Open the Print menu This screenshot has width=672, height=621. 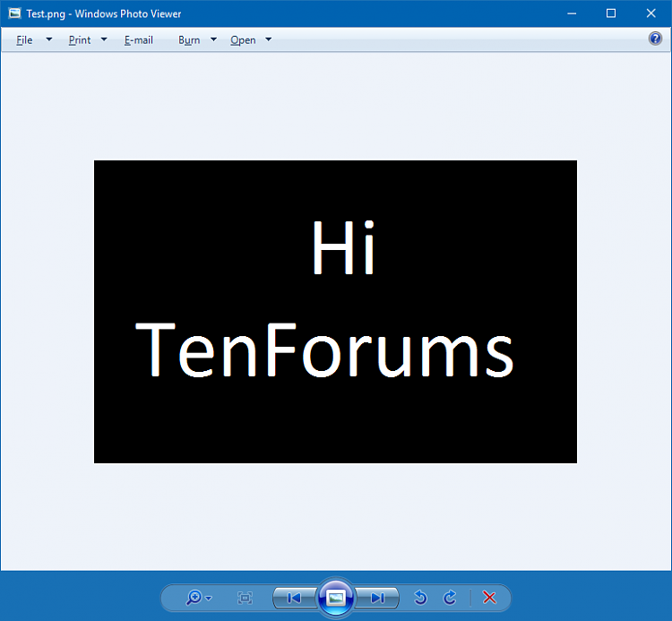coord(80,39)
